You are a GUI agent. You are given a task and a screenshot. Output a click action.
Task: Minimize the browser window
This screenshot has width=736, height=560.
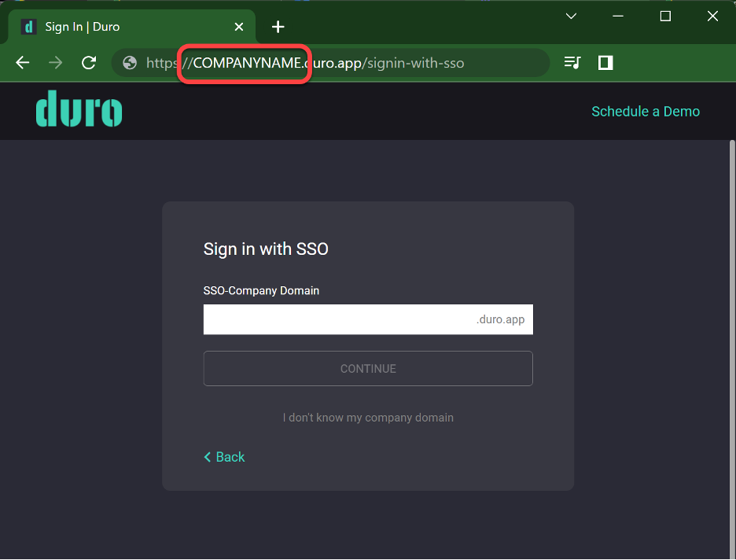618,16
